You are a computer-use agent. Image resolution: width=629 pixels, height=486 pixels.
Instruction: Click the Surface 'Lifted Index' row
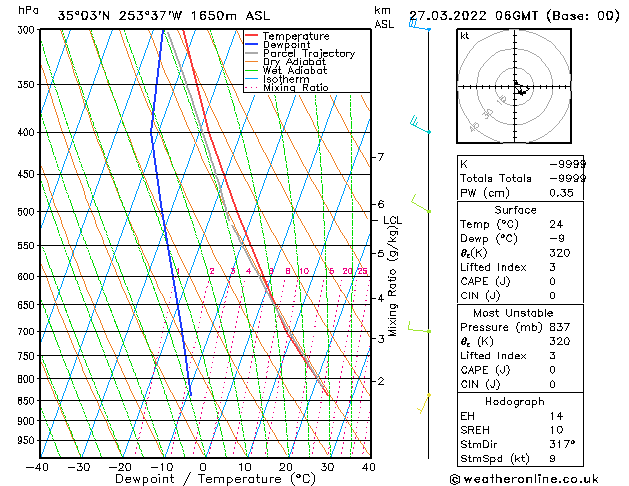520,267
